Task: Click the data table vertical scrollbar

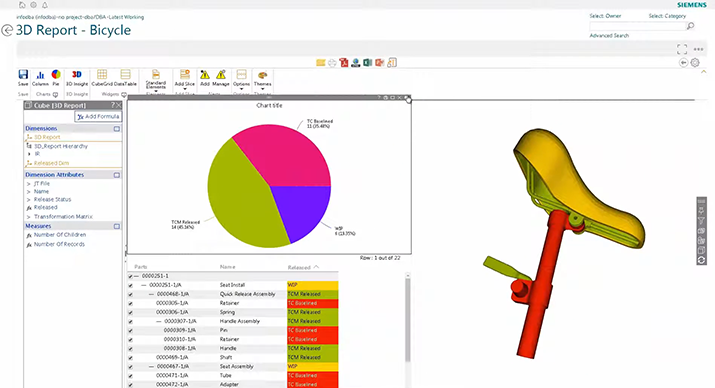Action: pyautogui.click(x=408, y=319)
